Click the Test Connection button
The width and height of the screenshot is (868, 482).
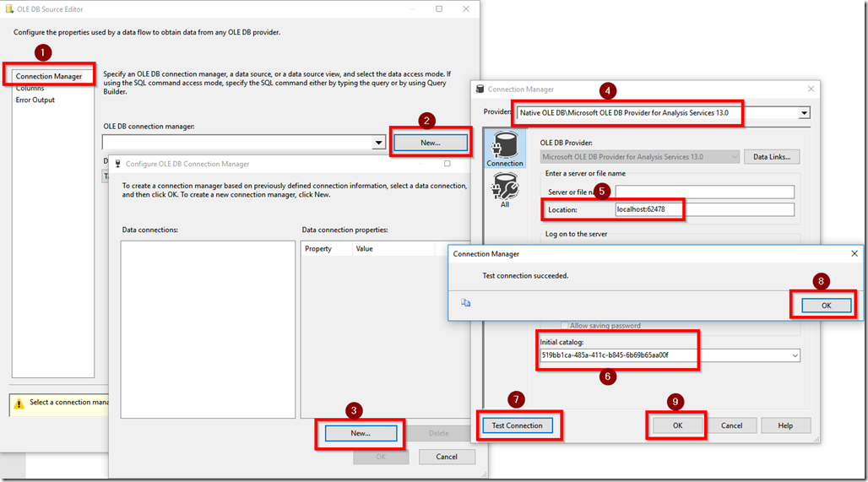(x=517, y=425)
